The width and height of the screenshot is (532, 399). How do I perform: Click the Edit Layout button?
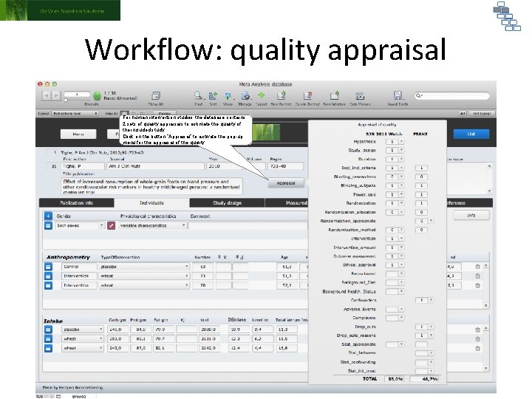(x=482, y=114)
